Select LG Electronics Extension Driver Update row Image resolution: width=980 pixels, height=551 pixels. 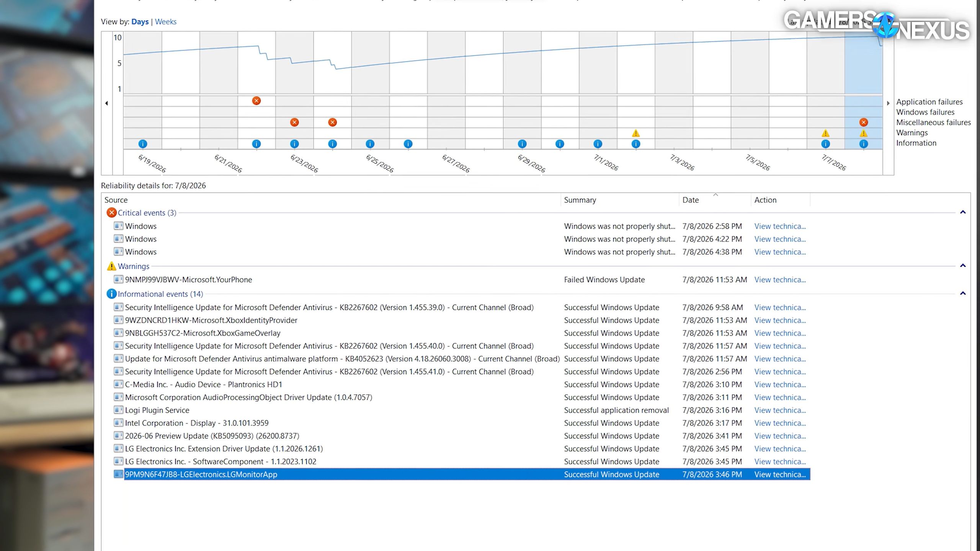pos(462,449)
